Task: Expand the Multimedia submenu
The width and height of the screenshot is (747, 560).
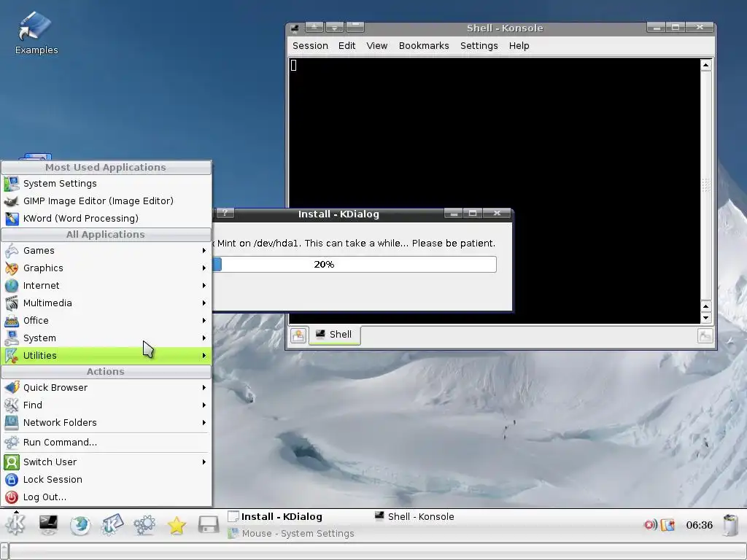Action: point(106,303)
